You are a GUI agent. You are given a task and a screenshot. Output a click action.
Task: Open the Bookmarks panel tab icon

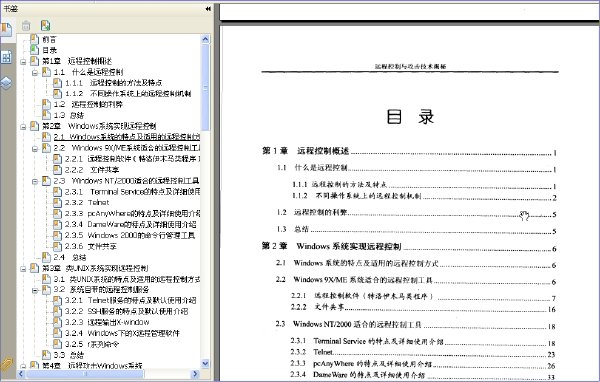pyautogui.click(x=6, y=29)
